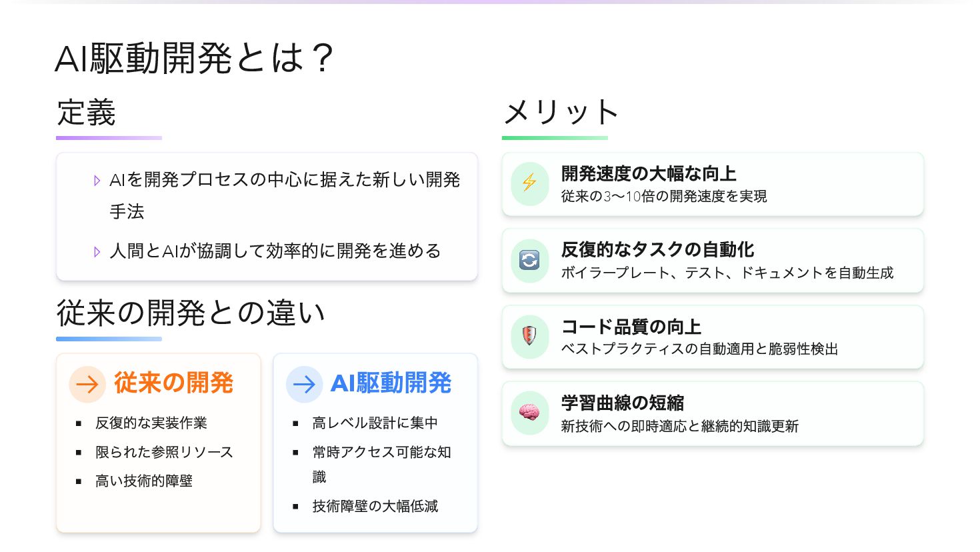Click the brain learning curve icon
This screenshot has width=980, height=552.
coord(529,413)
